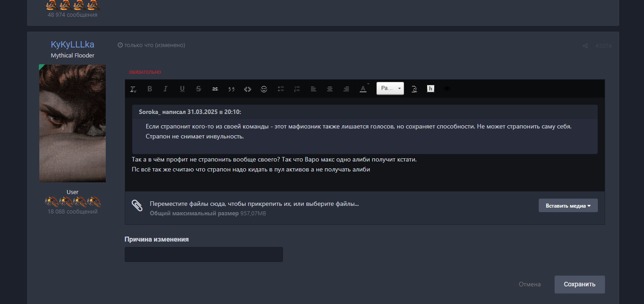
Task: Click the 'Причина изменения' input field
Action: click(203, 254)
